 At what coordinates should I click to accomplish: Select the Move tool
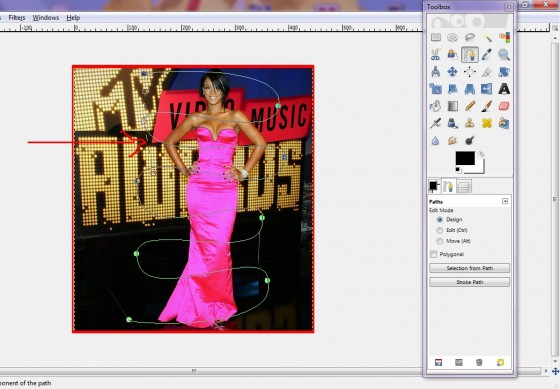pos(452,72)
